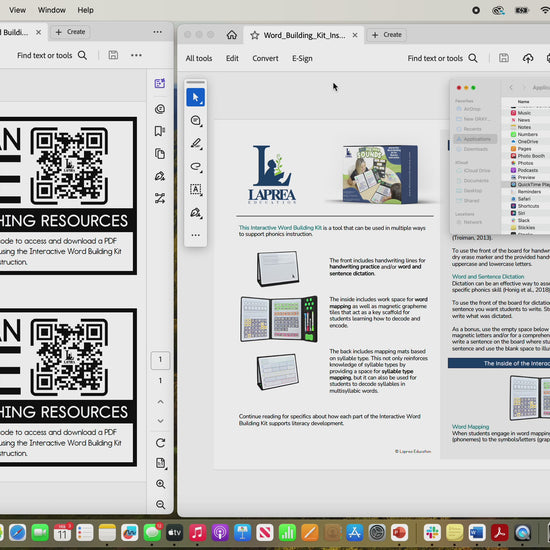550x550 pixels.
Task: Click Find text or tools in left window
Action: (52, 55)
